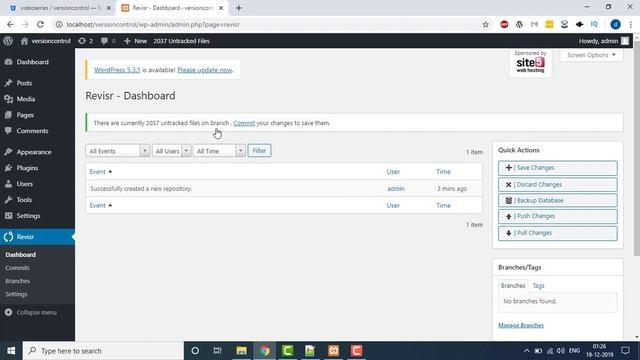Sort by Time column in table header
640x360 pixels.
[443, 172]
